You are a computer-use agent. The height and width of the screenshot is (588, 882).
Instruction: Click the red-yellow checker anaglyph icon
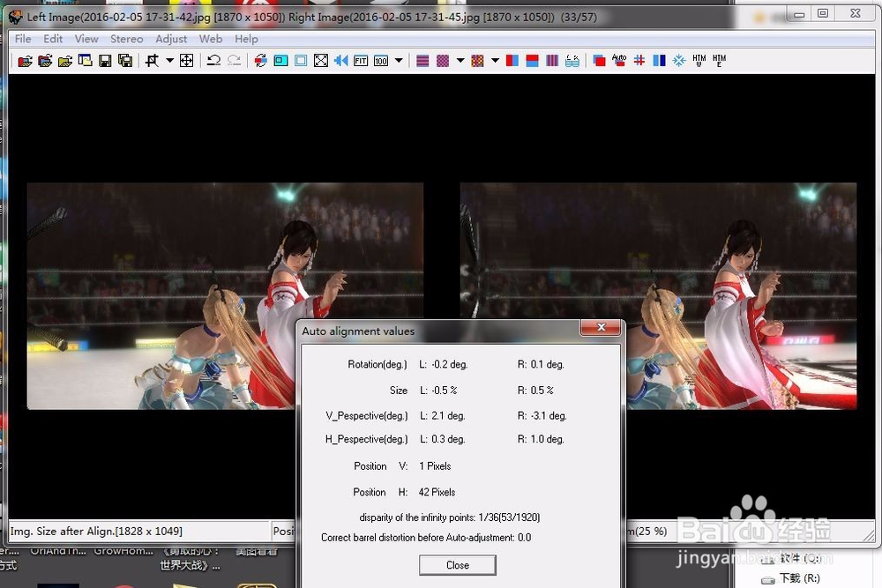[x=477, y=61]
